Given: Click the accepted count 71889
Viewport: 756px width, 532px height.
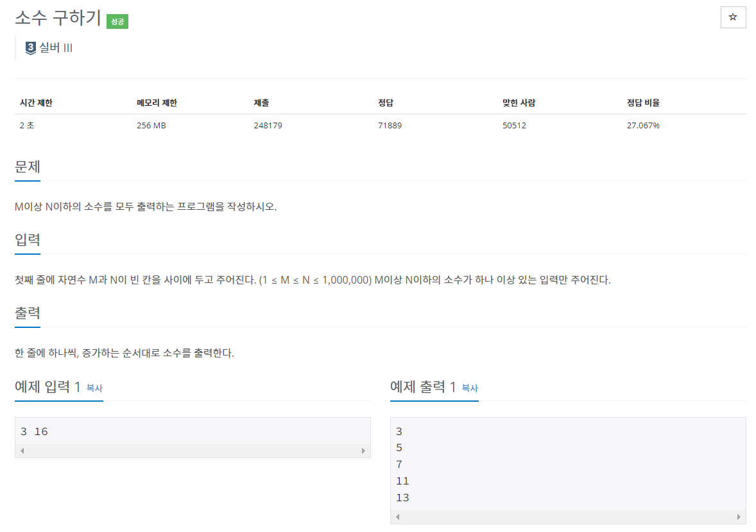Looking at the screenshot, I should point(390,125).
